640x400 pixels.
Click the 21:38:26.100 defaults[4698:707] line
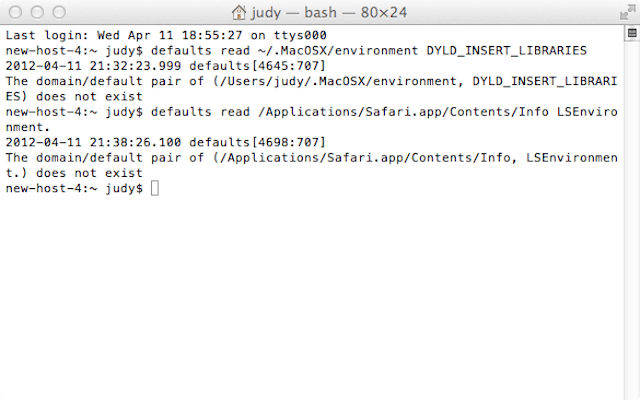pos(166,142)
